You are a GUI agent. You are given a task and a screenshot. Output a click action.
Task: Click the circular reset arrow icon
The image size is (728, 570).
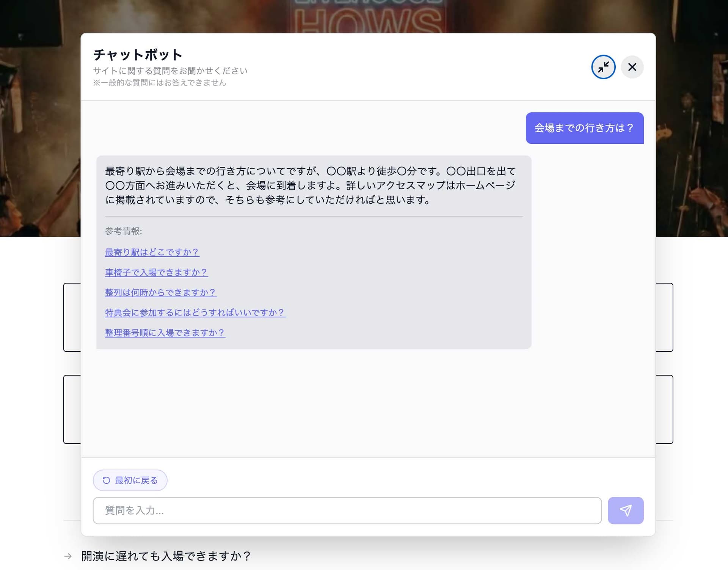(107, 480)
